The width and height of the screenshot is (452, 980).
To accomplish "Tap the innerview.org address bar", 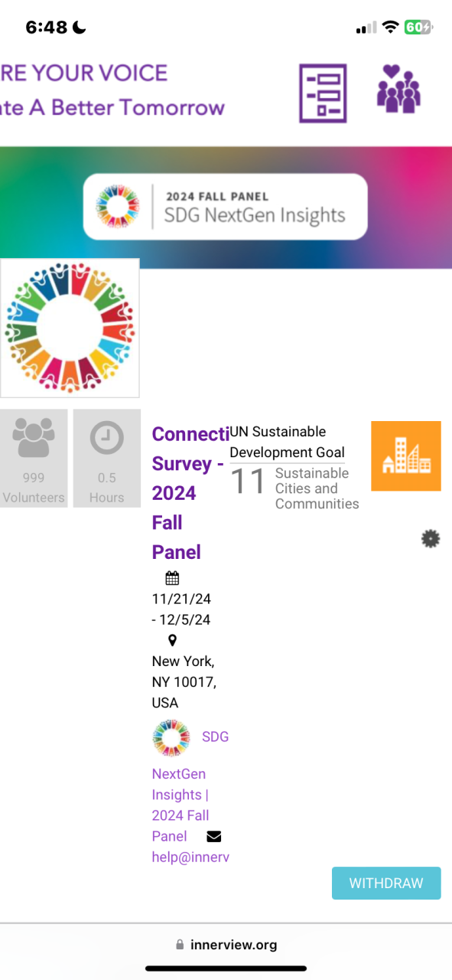I will 226,945.
